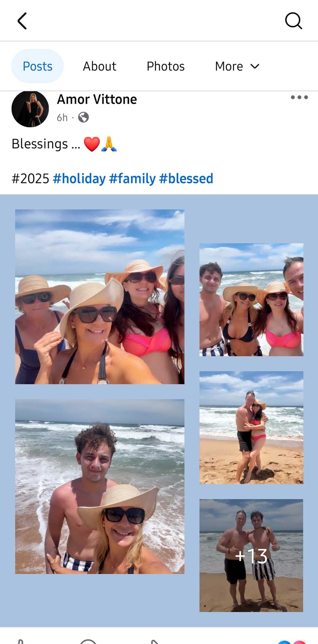View the 6h post timestamp

62,117
